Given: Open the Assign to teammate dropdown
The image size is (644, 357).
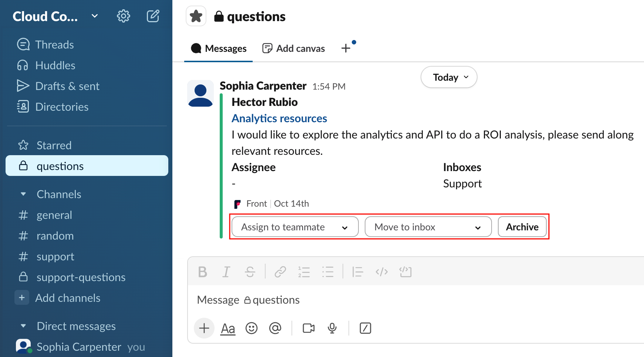Looking at the screenshot, I should [295, 227].
